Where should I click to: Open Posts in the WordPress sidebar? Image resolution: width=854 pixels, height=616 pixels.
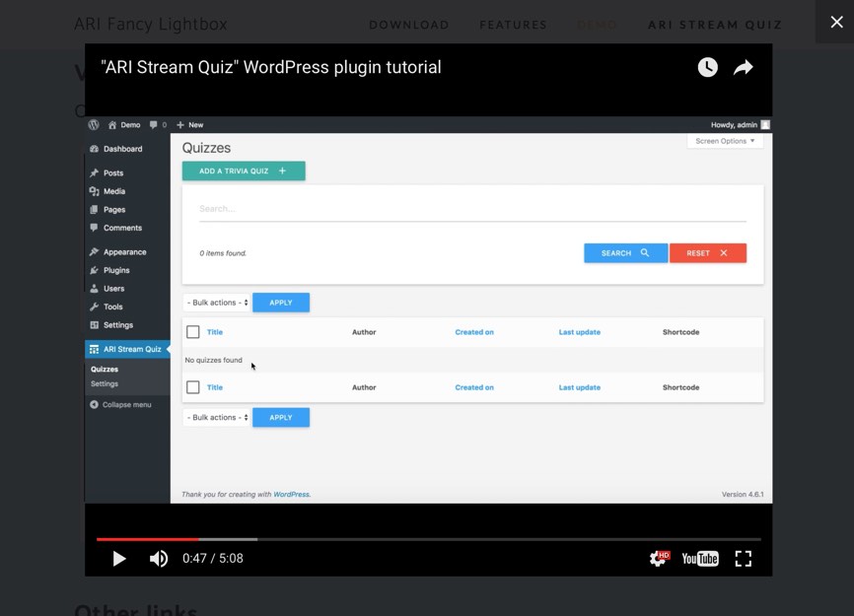pyautogui.click(x=107, y=173)
